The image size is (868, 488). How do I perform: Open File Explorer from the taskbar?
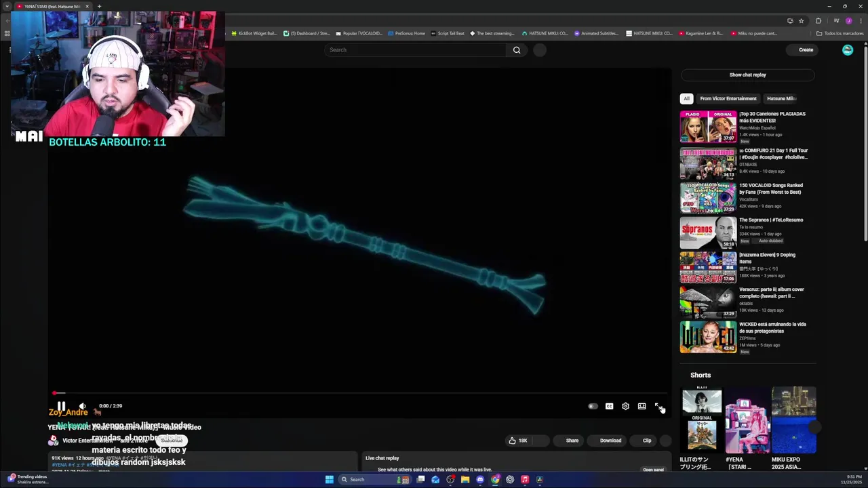point(465,479)
